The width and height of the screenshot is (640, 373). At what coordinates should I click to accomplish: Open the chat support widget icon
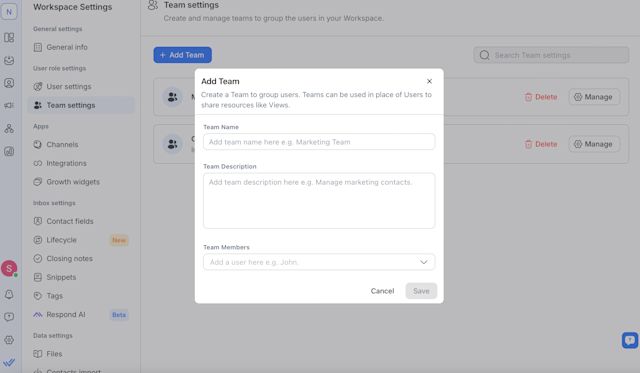[x=630, y=340]
